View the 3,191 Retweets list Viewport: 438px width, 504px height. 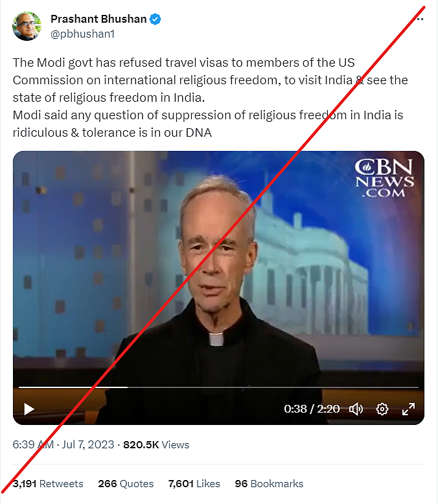(48, 483)
